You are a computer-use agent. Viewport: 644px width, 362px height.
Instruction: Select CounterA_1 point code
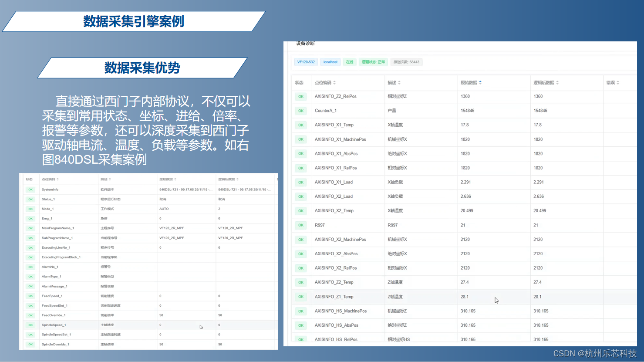coord(326,111)
